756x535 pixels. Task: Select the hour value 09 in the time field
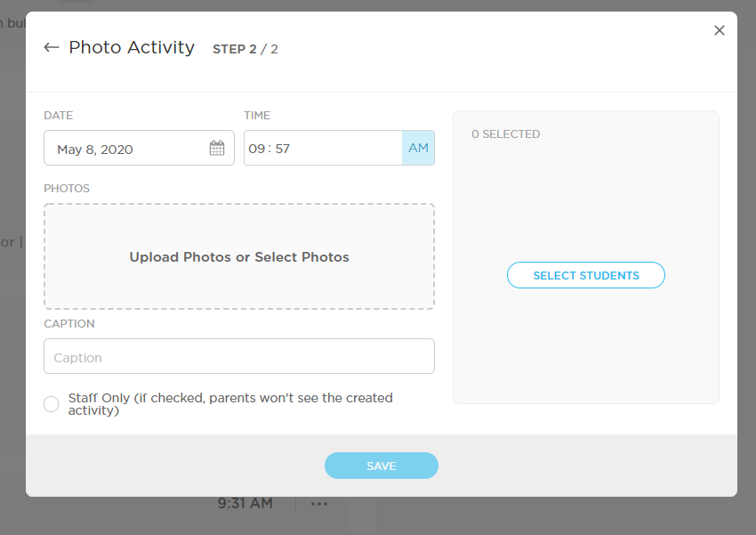[x=258, y=148]
